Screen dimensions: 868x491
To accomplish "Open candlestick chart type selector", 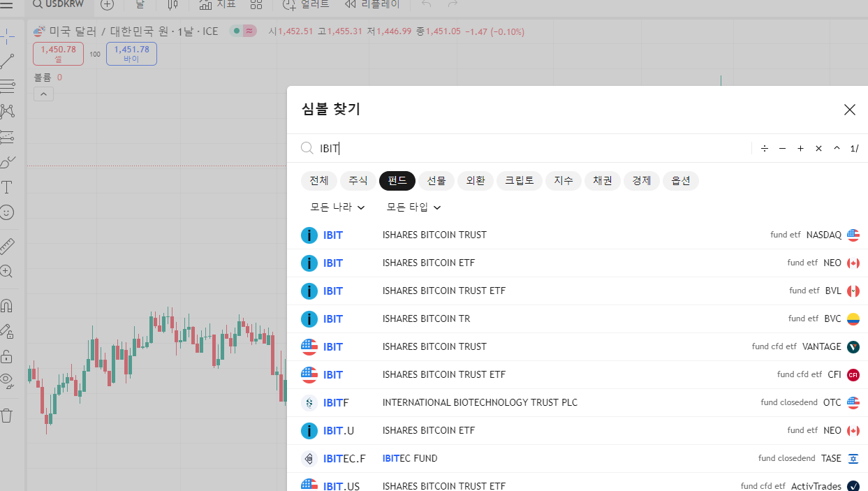I will coord(173,5).
